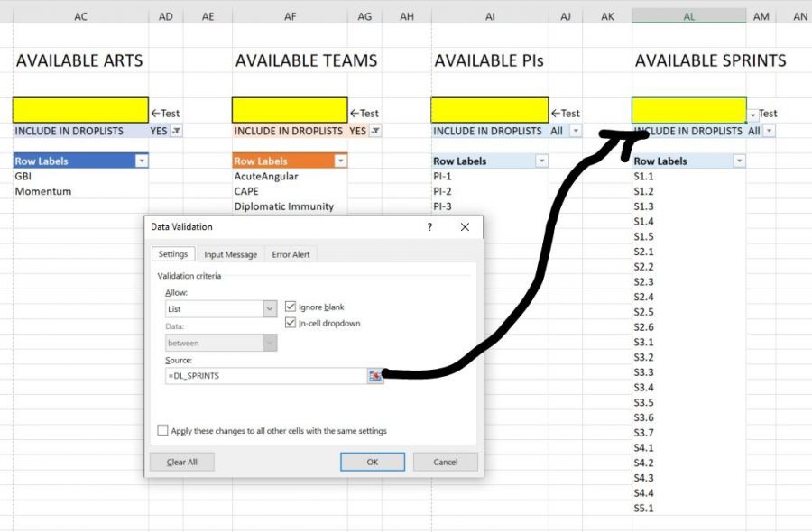The height and width of the screenshot is (532, 812).
Task: Open the SPRINTS INCLUDE IN DROPLISTS All dropdown
Action: pyautogui.click(x=770, y=131)
